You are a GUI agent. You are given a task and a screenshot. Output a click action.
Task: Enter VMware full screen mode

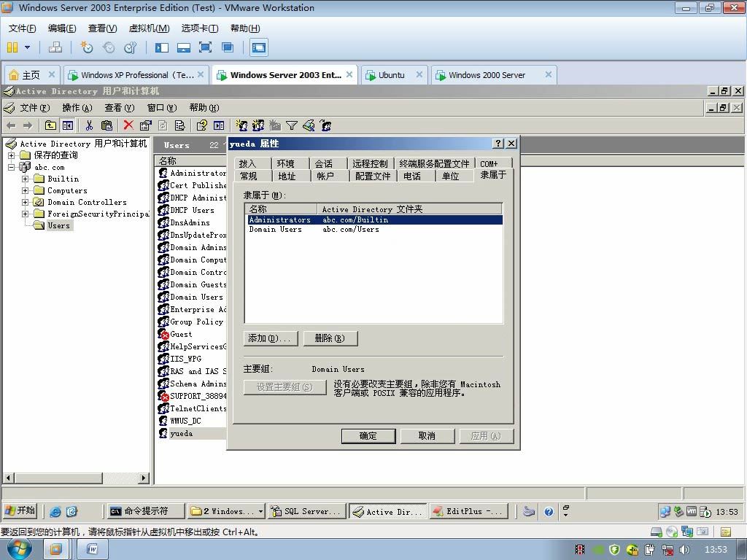coord(205,47)
